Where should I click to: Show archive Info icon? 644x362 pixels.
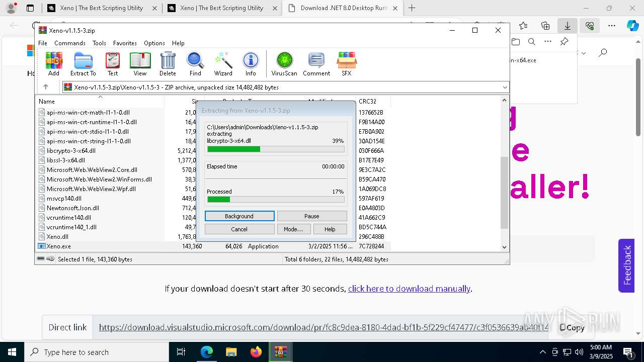click(251, 64)
